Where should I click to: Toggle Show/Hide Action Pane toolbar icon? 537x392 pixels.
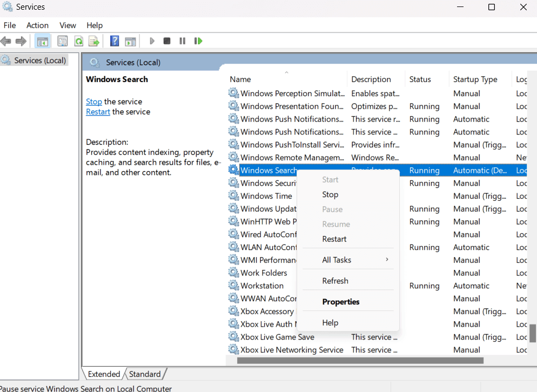click(x=131, y=42)
